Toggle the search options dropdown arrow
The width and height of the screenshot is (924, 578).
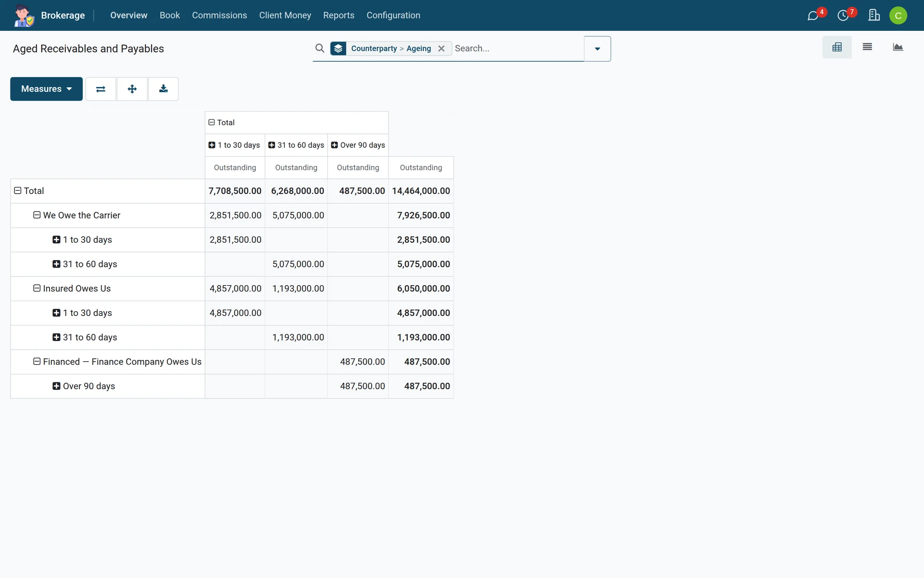click(x=597, y=49)
